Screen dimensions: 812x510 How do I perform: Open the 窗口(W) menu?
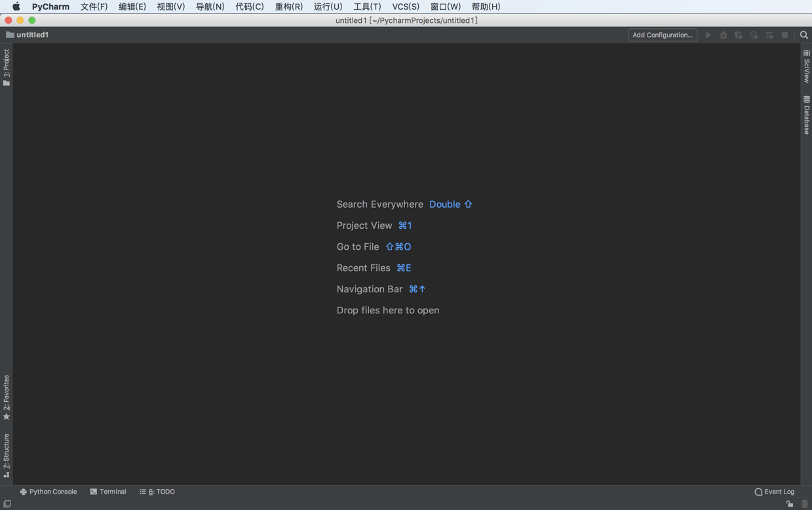[x=446, y=7]
